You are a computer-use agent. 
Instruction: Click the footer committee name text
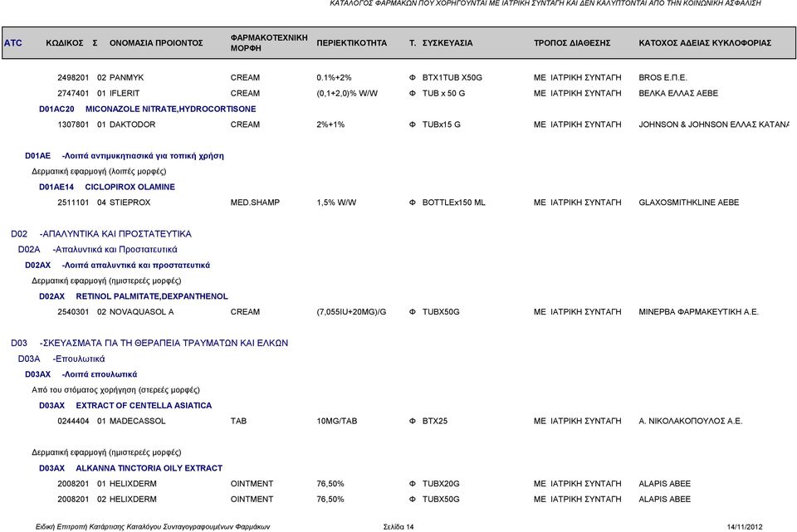click(x=153, y=527)
